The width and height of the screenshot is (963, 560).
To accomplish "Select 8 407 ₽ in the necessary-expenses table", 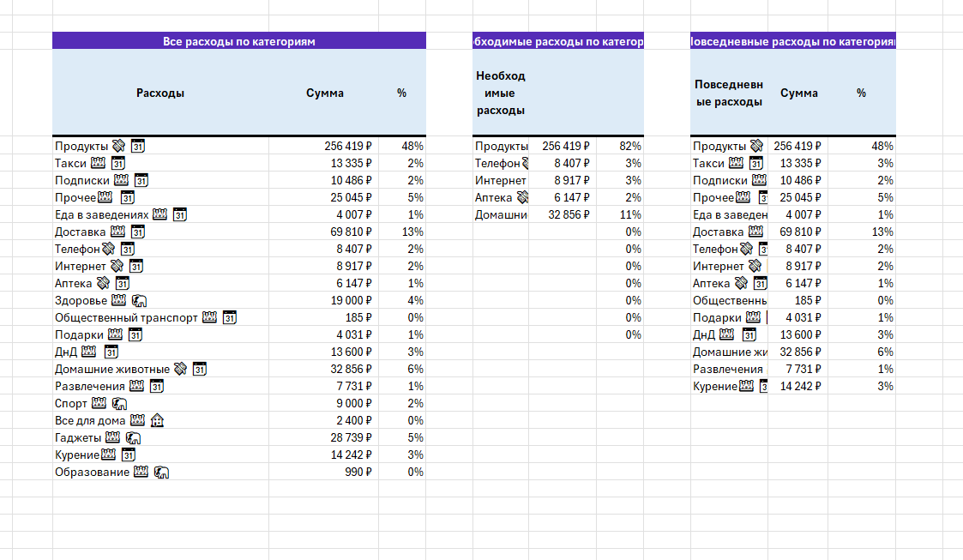I will pyautogui.click(x=562, y=163).
